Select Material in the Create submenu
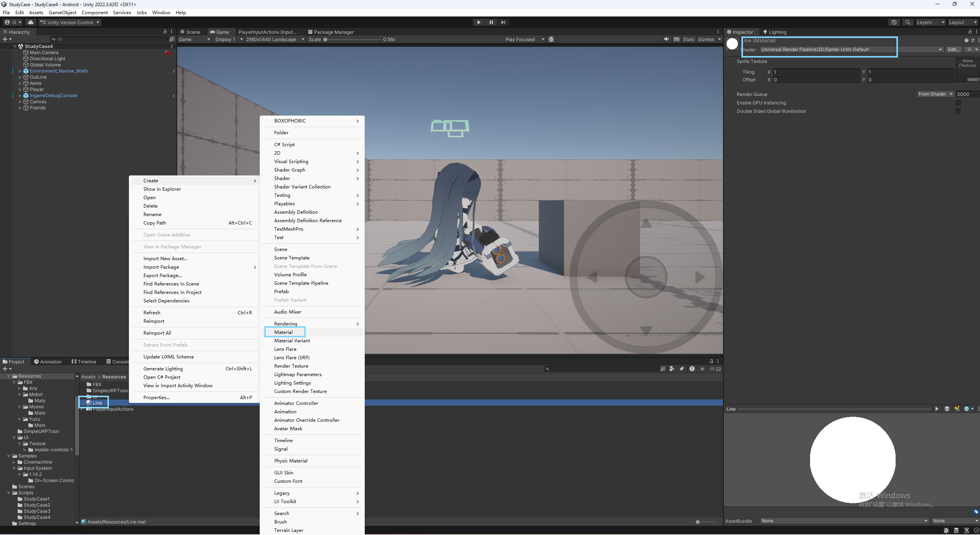 tap(283, 332)
